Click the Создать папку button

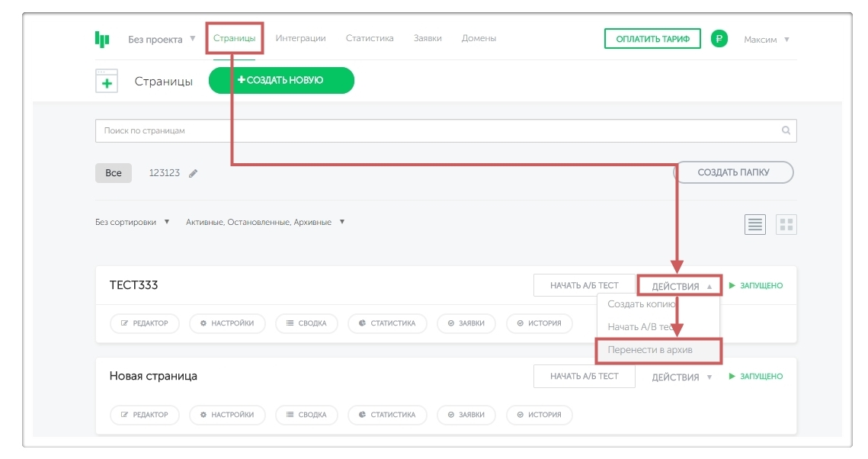click(733, 172)
